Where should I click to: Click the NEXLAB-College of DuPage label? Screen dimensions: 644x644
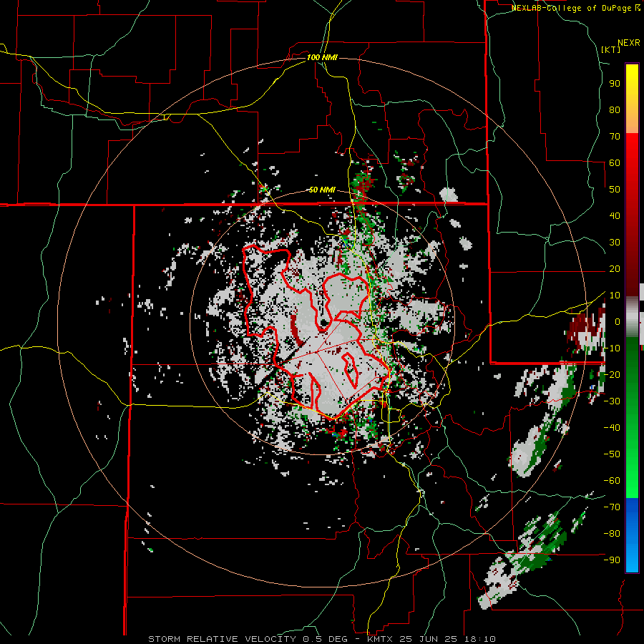575,8
